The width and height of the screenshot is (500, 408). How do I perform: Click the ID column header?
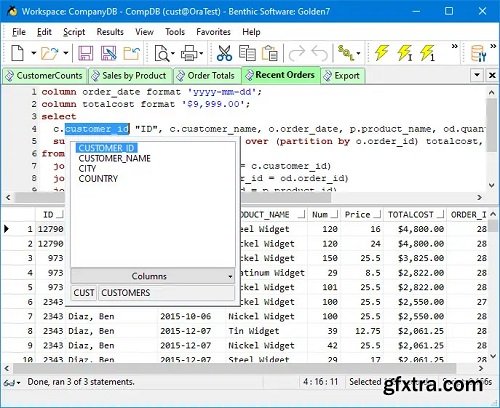point(50,215)
